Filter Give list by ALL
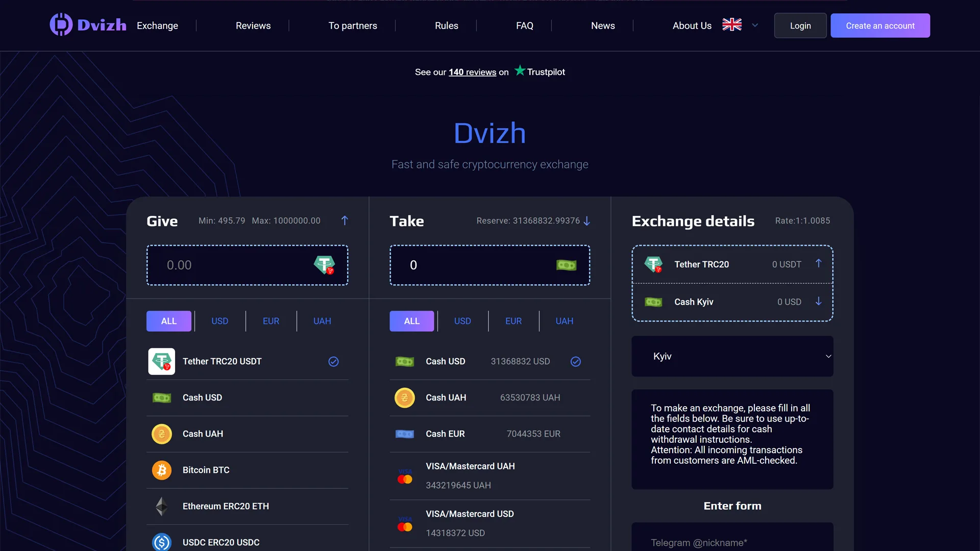Image resolution: width=980 pixels, height=551 pixels. pos(169,321)
